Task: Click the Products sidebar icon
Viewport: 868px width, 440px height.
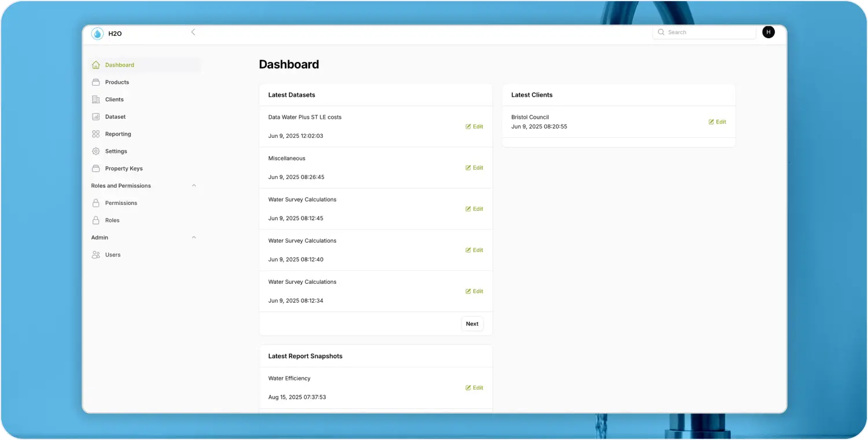Action: [x=96, y=82]
